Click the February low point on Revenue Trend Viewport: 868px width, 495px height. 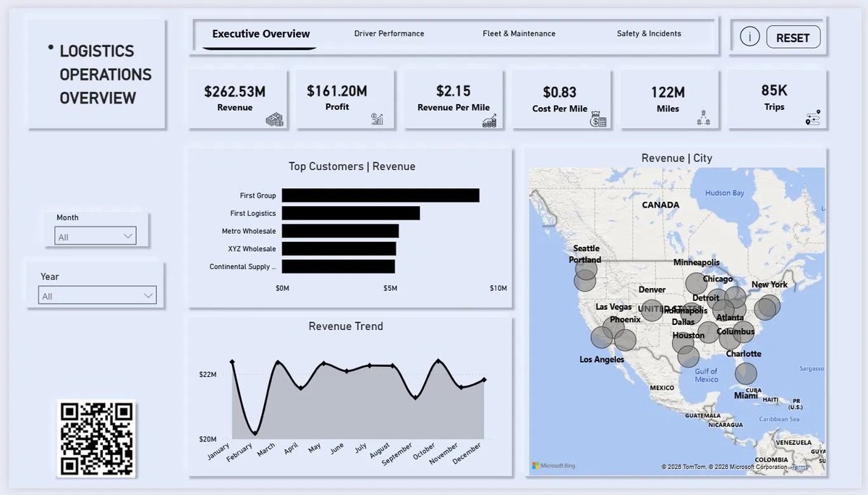pos(255,432)
